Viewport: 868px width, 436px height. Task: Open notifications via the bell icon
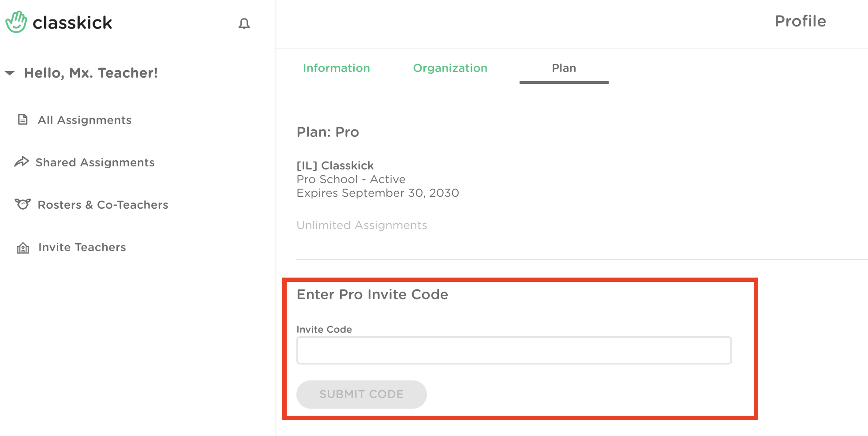click(x=244, y=23)
